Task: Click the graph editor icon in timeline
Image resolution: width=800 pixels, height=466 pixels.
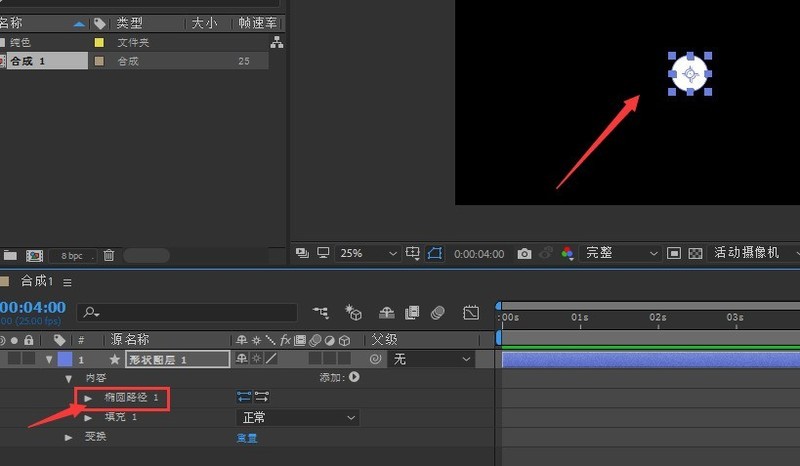Action: (470, 312)
